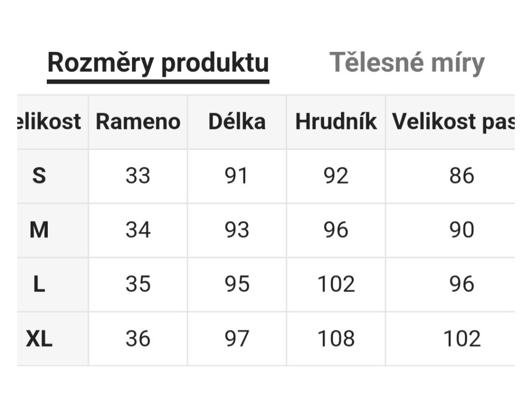Click the partially visible Velikost header

point(49,122)
